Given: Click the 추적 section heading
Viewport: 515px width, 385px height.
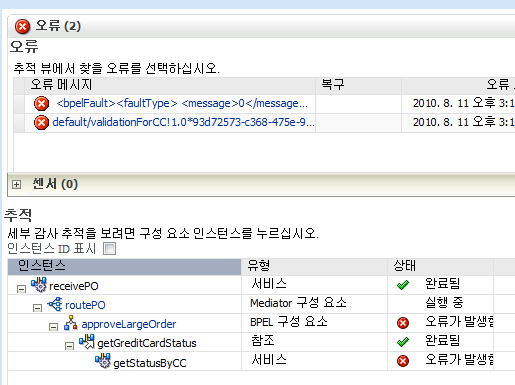Looking at the screenshot, I should (x=18, y=215).
